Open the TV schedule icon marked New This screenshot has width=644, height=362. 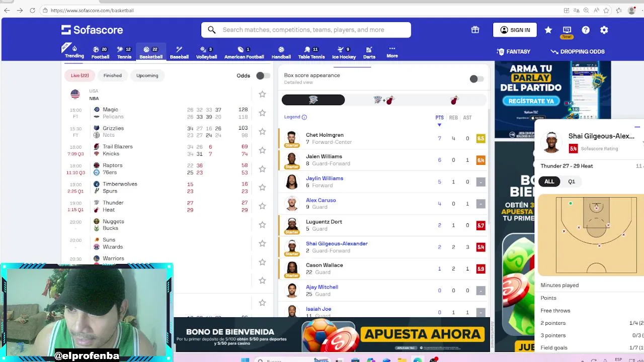click(x=567, y=32)
